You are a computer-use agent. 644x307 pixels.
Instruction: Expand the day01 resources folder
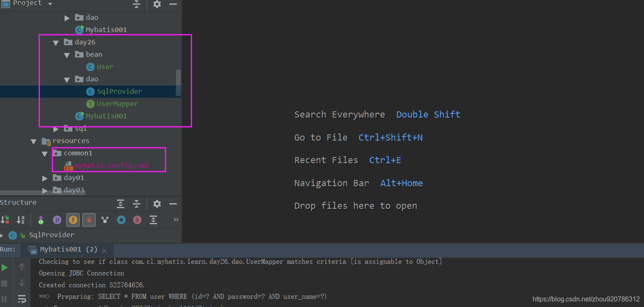coord(45,178)
